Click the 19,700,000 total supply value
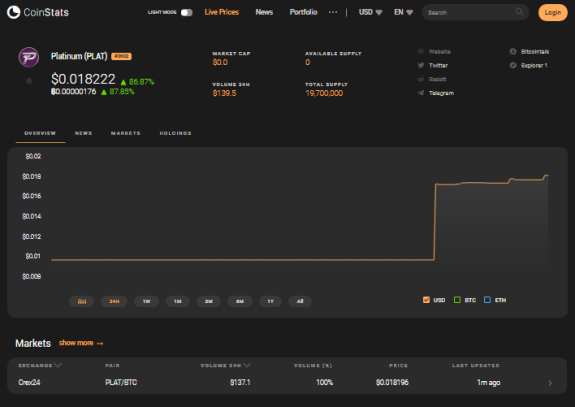 coord(324,93)
